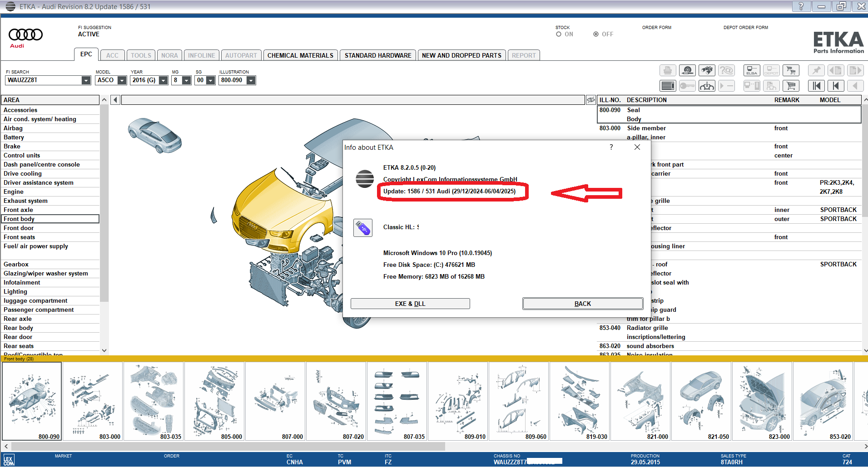
Task: Click the pushpin icon
Action: pyautogui.click(x=816, y=70)
